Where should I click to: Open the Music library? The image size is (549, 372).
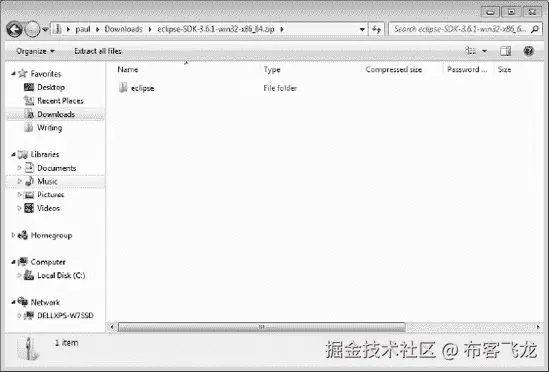point(47,181)
